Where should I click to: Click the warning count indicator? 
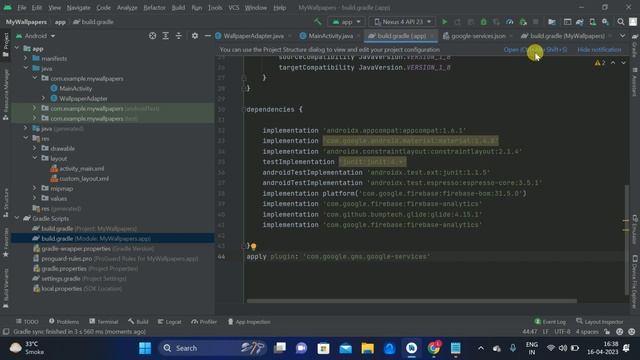600,63
